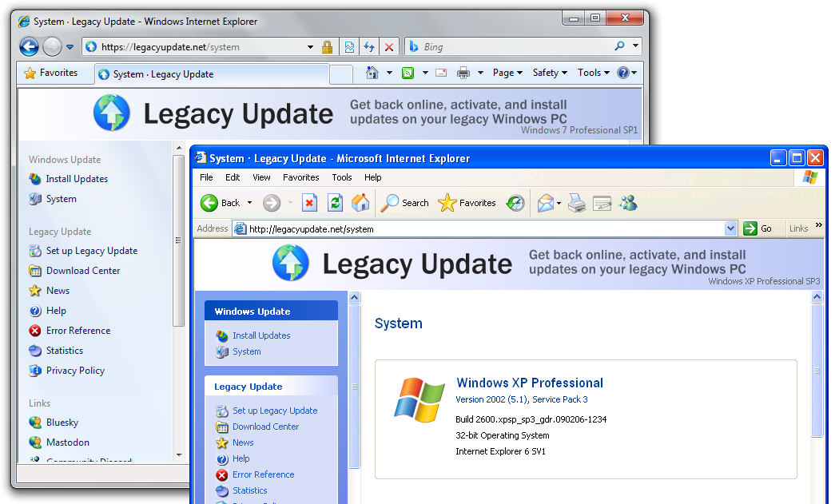The image size is (839, 504).
Task: Open new tab button in IE8
Action: (x=341, y=74)
